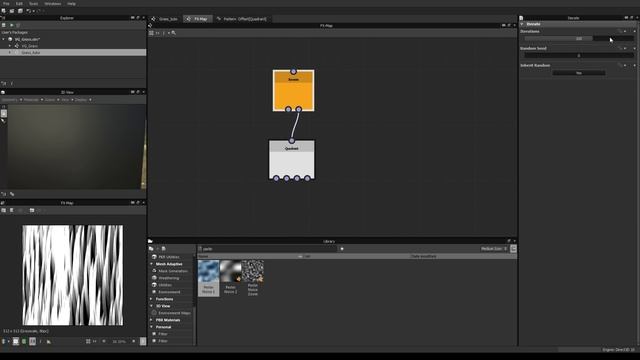640x360 pixels.
Task: Click the first icon in Explorer toolbar
Action: click(4, 25)
